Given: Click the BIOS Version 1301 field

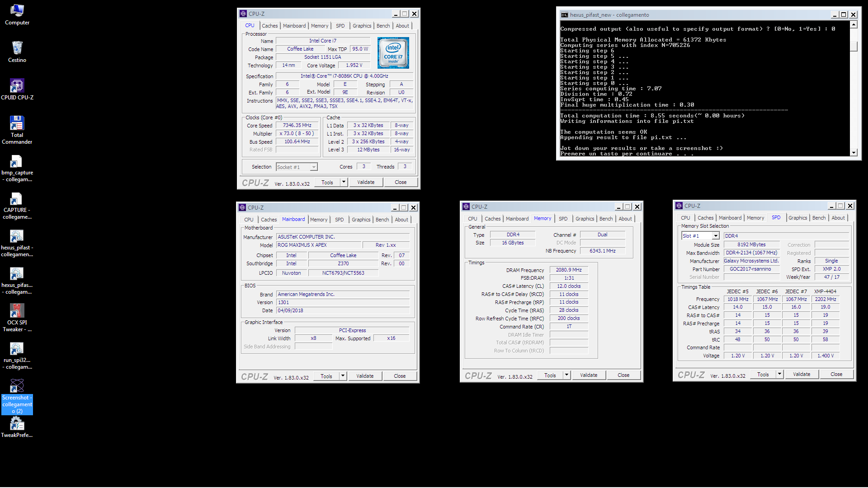Looking at the screenshot, I should (x=343, y=303).
